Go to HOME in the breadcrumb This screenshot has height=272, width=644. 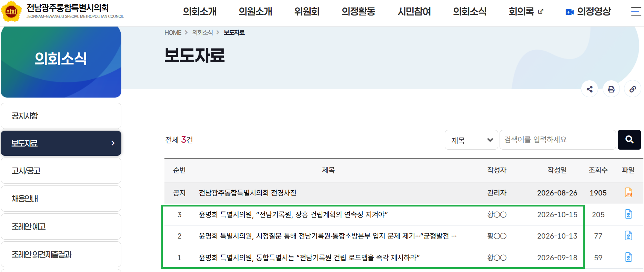tap(173, 32)
